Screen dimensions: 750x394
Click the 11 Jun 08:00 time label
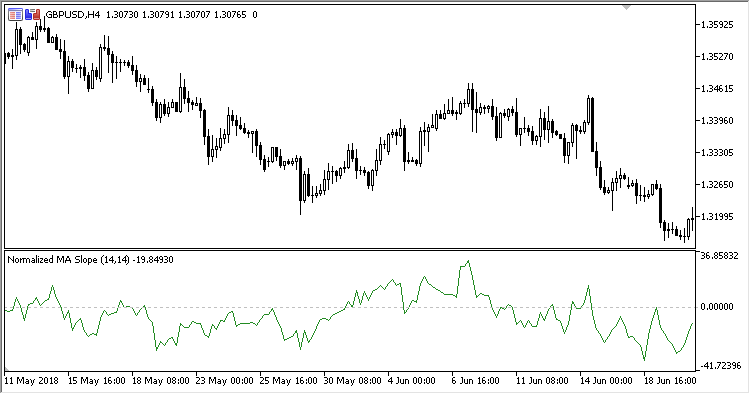tap(542, 381)
